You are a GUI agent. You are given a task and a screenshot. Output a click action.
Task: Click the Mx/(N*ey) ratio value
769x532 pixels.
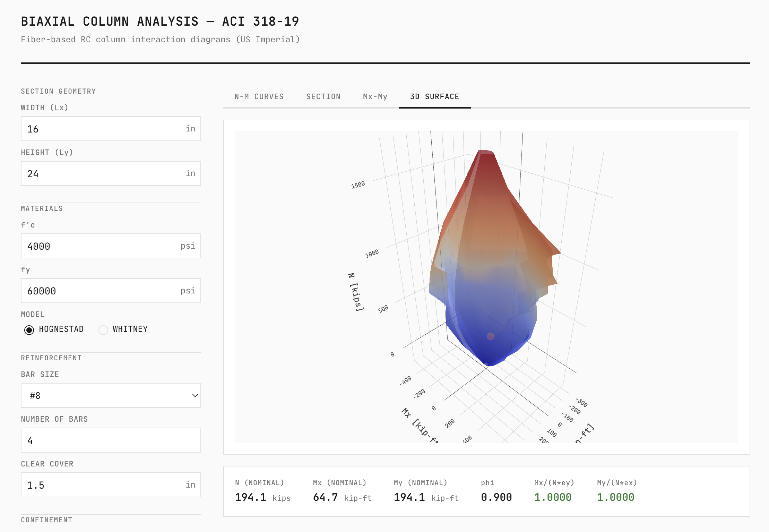coord(553,497)
